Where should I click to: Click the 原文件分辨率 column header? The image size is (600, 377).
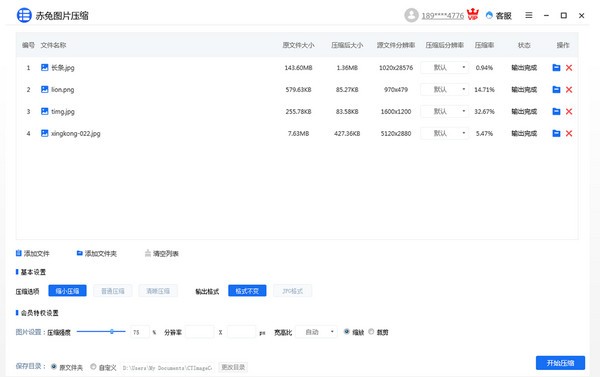point(396,45)
